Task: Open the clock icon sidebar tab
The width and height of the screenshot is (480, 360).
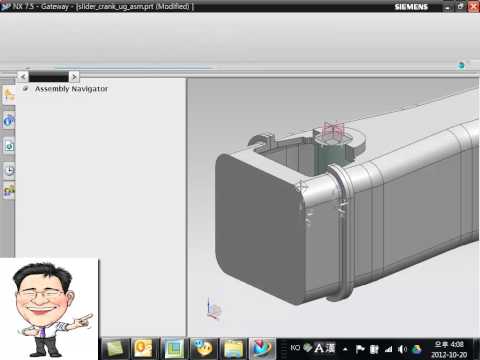Action: pyautogui.click(x=9, y=170)
